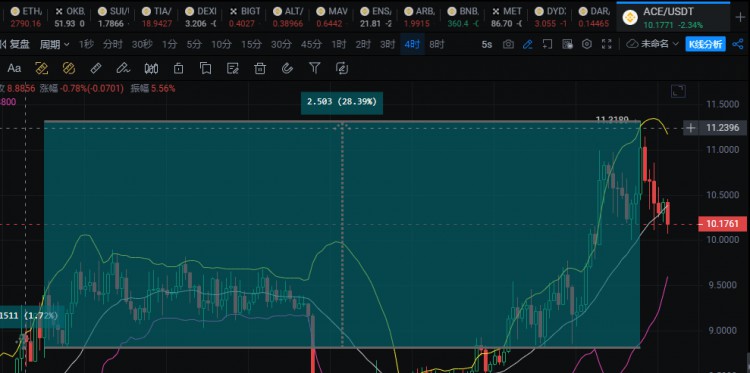The height and width of the screenshot is (373, 750).
Task: Open the K线分析 analysis button
Action: 706,44
